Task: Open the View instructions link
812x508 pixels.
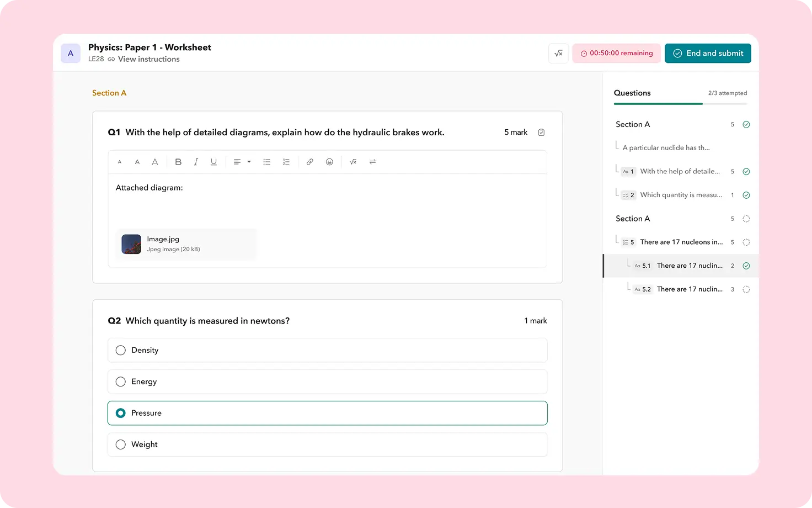Action: coord(149,59)
